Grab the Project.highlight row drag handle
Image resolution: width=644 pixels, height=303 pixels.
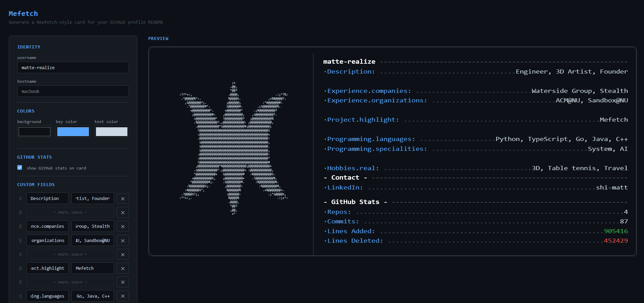[20, 268]
